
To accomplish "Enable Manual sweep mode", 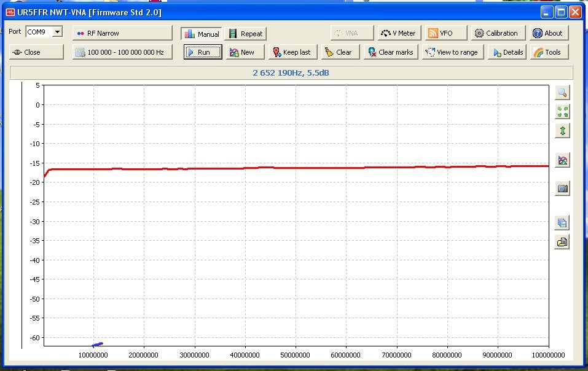I will (202, 34).
